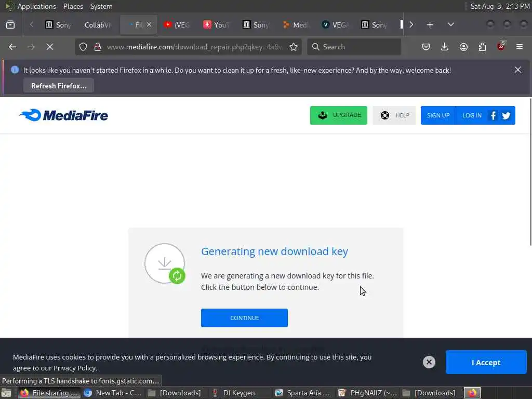
Task: Open the Firefox hamburger menu
Action: 520,47
